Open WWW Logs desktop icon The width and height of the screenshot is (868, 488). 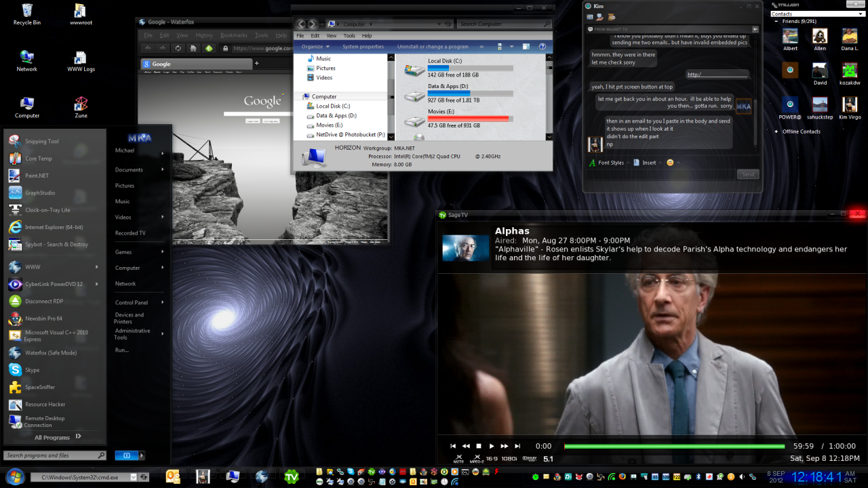(81, 61)
